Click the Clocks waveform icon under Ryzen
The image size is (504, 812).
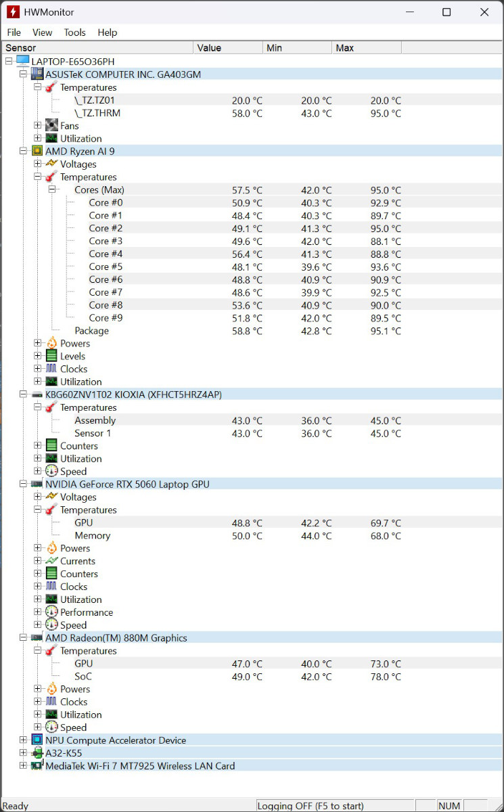pos(51,369)
